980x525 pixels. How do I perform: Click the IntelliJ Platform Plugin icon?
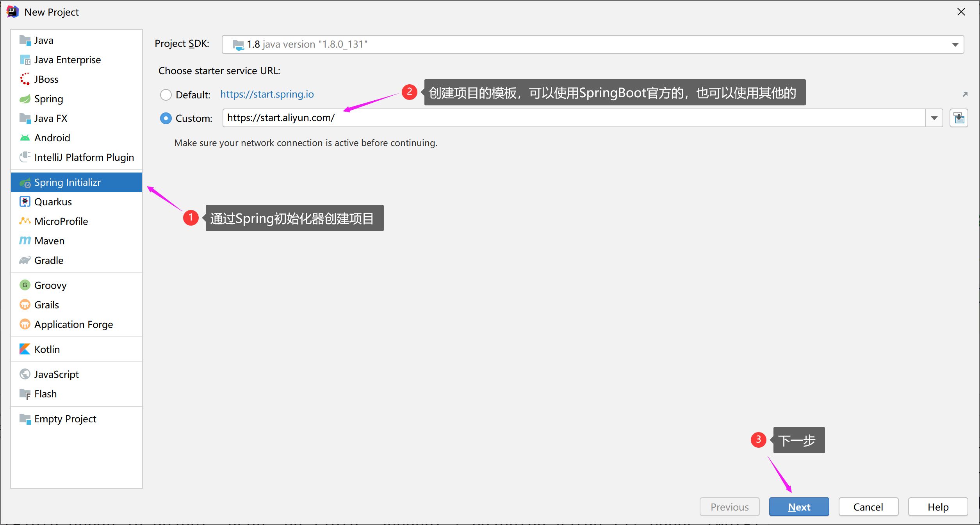[25, 157]
